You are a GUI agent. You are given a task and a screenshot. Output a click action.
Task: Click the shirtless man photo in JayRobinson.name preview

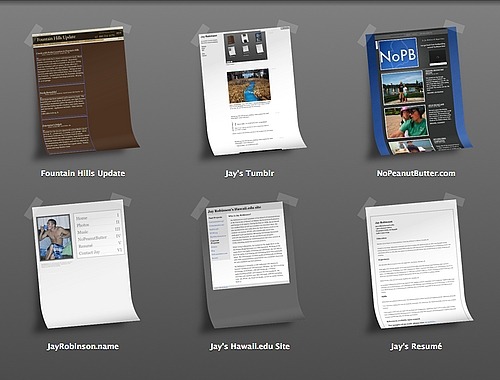click(55, 237)
